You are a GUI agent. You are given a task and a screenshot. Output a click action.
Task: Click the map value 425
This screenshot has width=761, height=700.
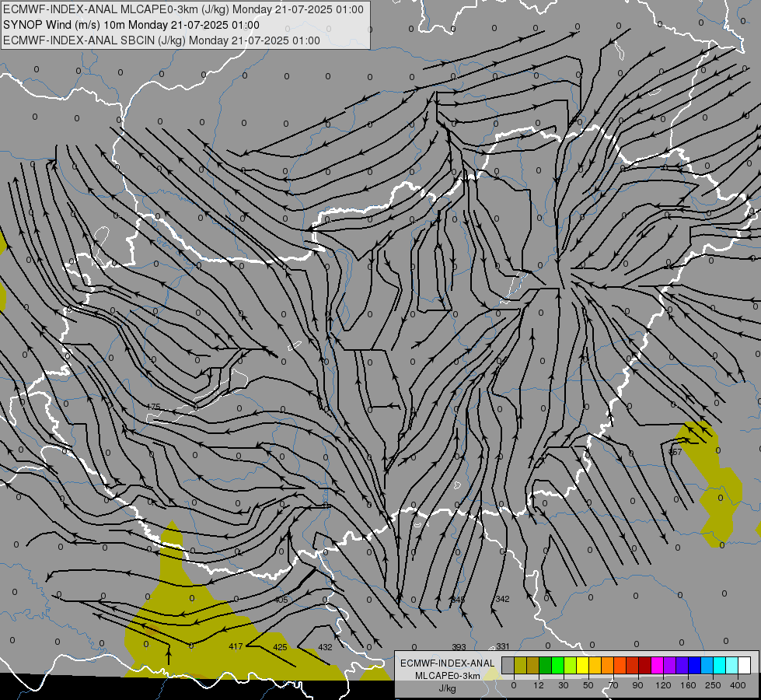click(x=280, y=647)
